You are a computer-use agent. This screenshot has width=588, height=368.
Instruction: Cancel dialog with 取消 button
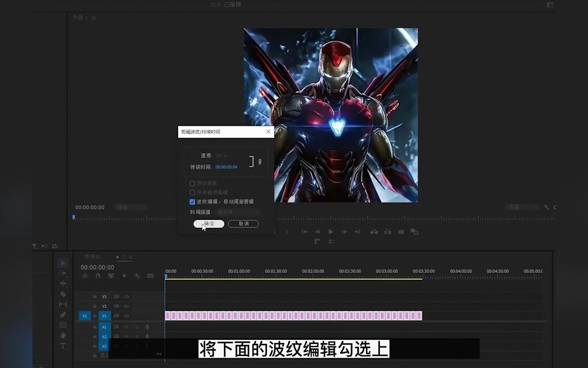244,224
